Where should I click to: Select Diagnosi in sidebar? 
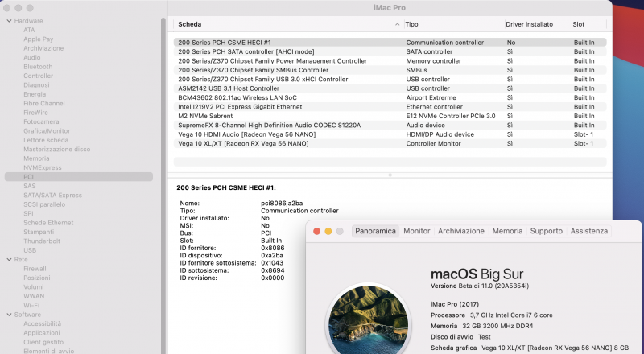36,85
